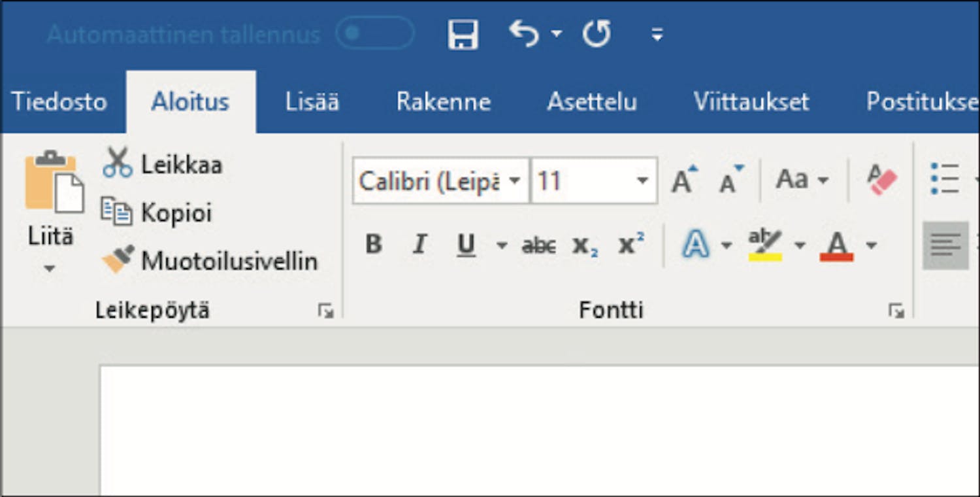This screenshot has height=497, width=980.
Task: Expand the font name dropdown arrow
Action: tap(515, 180)
